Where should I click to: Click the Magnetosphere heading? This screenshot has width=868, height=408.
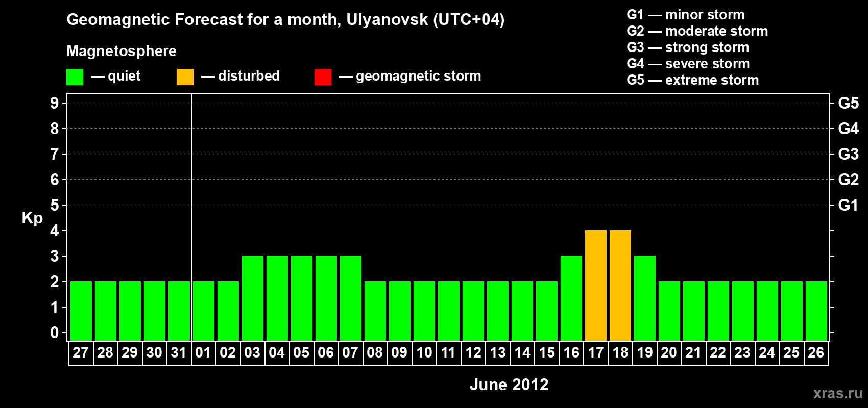122,51
